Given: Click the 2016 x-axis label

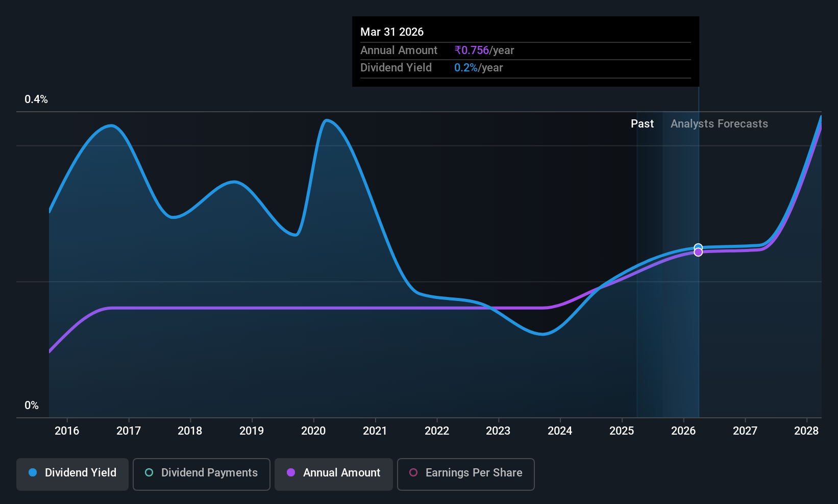Looking at the screenshot, I should pos(67,431).
